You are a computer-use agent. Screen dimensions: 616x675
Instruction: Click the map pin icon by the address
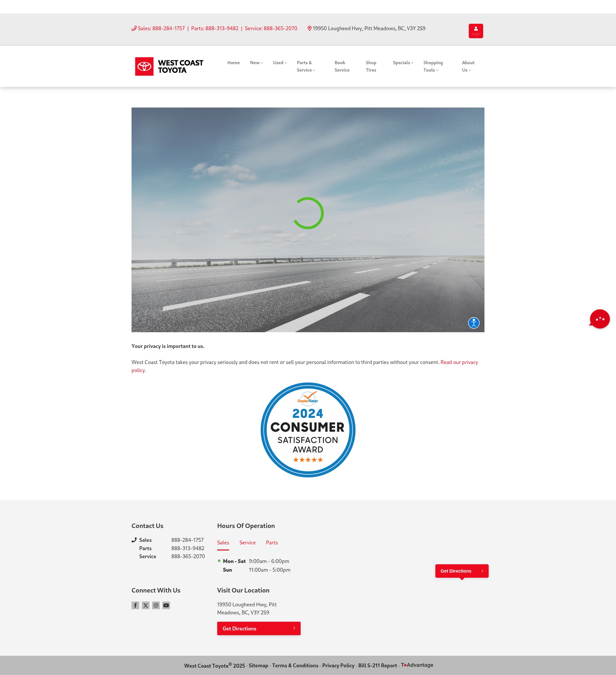(x=310, y=29)
